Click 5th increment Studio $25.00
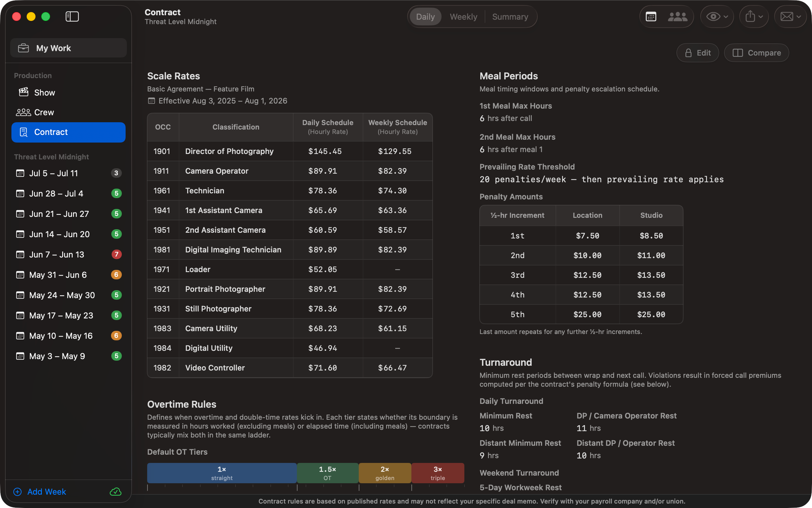The width and height of the screenshot is (812, 508). point(651,315)
